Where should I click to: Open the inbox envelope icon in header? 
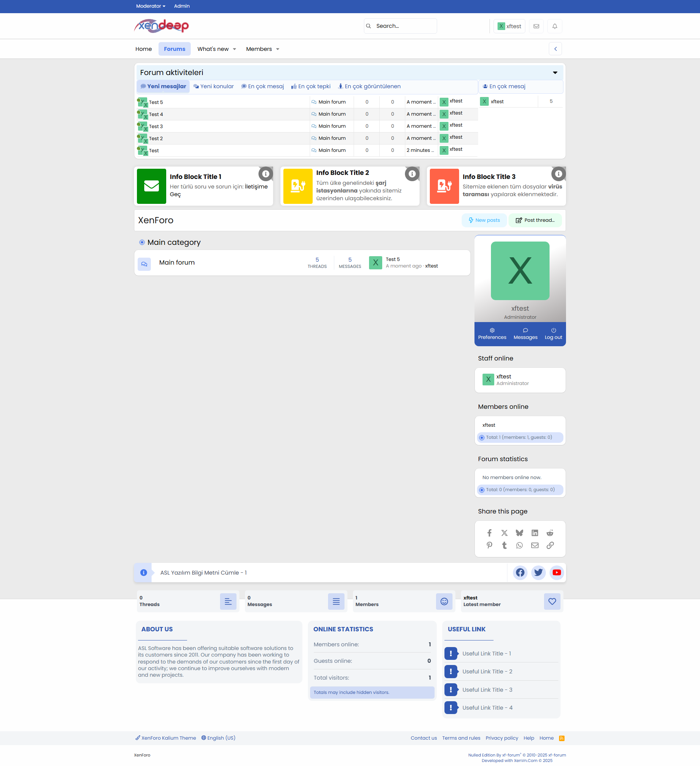[x=536, y=26]
